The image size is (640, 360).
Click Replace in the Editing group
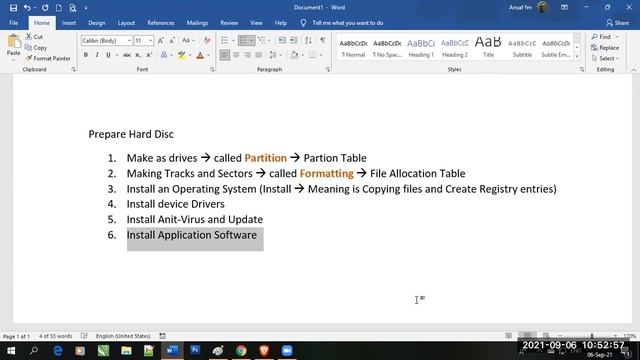pos(605,48)
